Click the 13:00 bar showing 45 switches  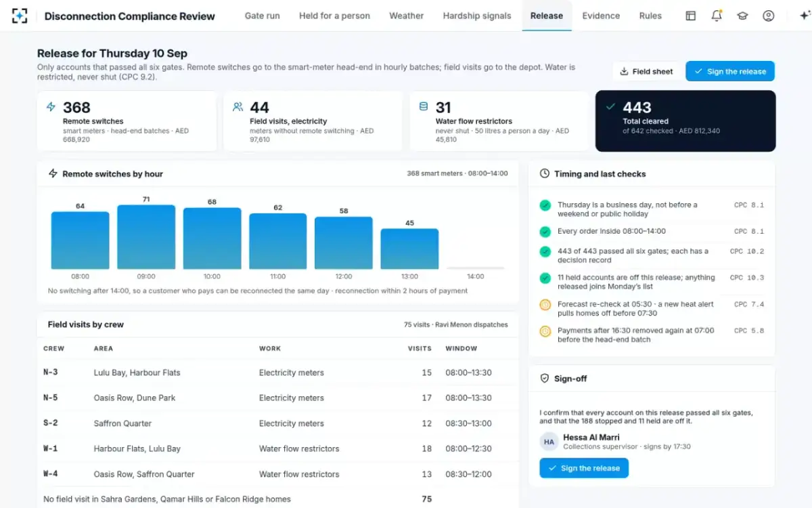click(409, 249)
